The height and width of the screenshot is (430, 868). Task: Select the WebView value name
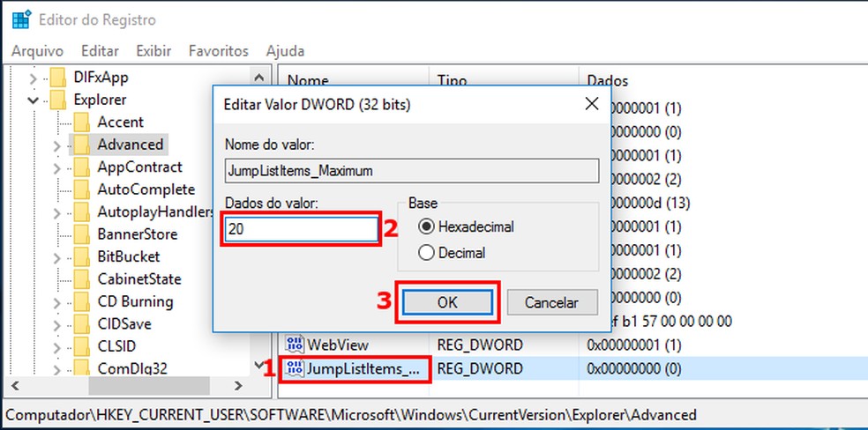coord(338,345)
